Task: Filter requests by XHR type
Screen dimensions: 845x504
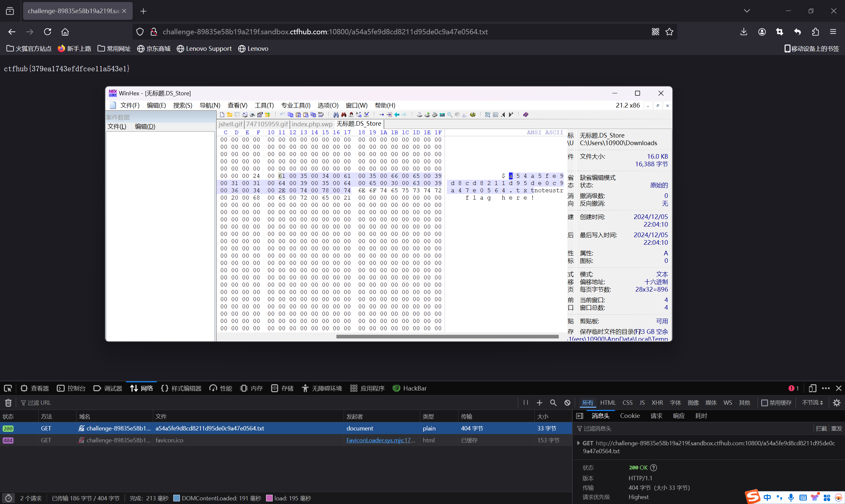Action: (x=657, y=403)
